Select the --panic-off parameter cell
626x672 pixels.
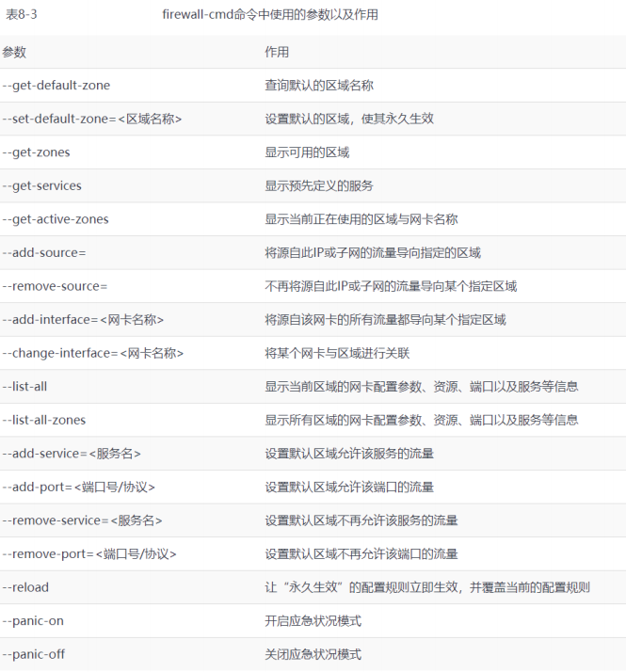coord(34,654)
